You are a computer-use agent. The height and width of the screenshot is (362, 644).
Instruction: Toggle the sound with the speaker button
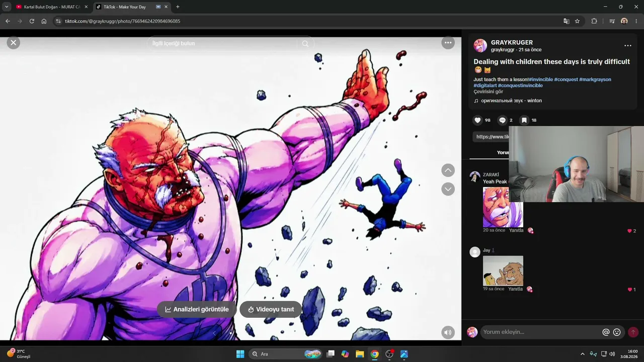click(448, 332)
